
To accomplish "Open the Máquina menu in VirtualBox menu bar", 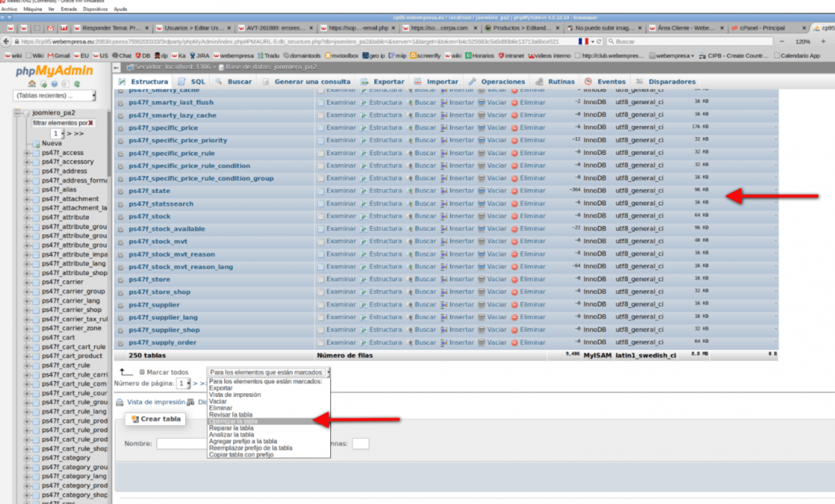I will (x=33, y=9).
